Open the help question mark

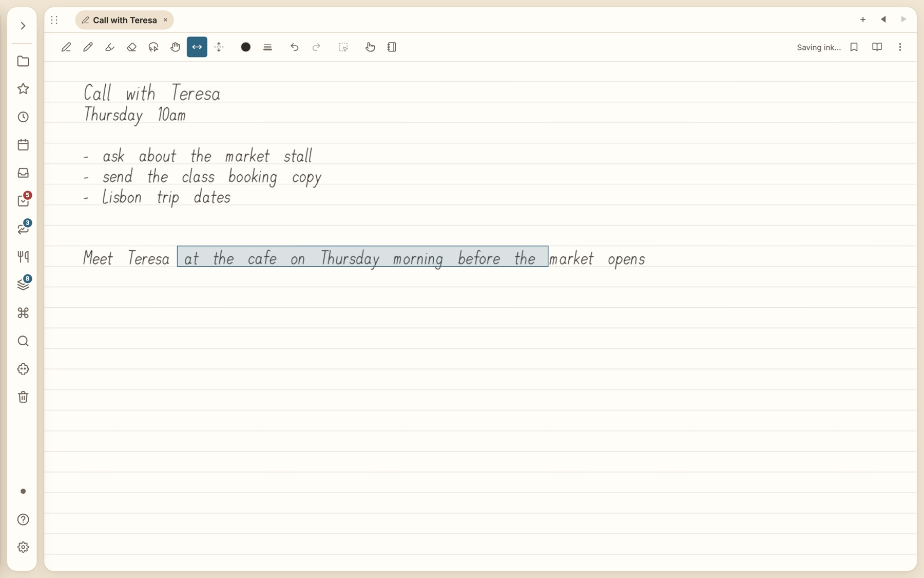click(x=23, y=519)
